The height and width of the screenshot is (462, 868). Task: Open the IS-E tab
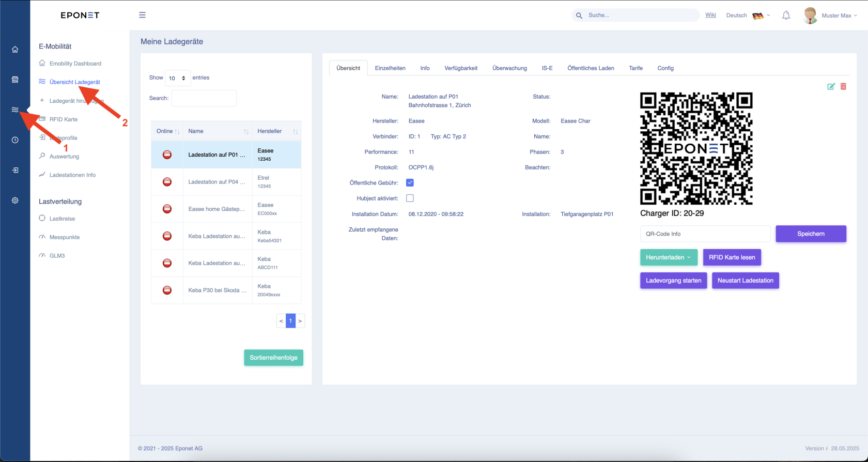pyautogui.click(x=547, y=68)
